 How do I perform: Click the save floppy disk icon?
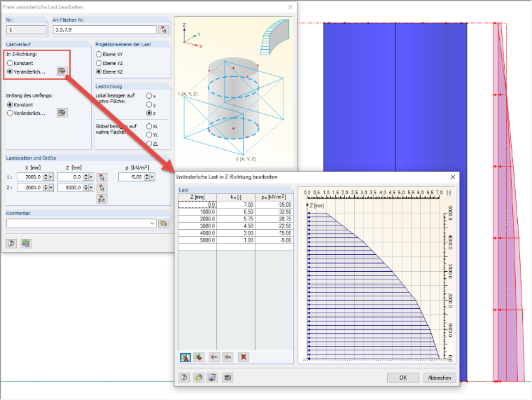212,378
